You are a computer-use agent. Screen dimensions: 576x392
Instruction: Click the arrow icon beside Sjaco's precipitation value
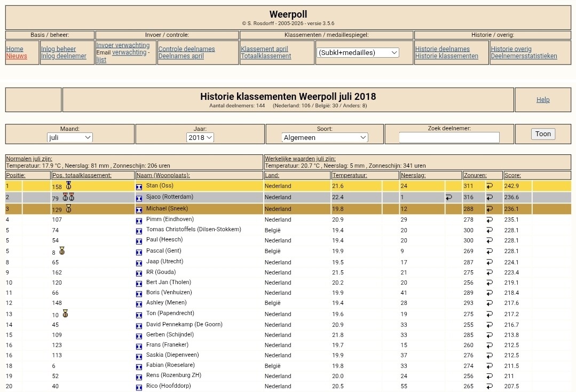[449, 197]
